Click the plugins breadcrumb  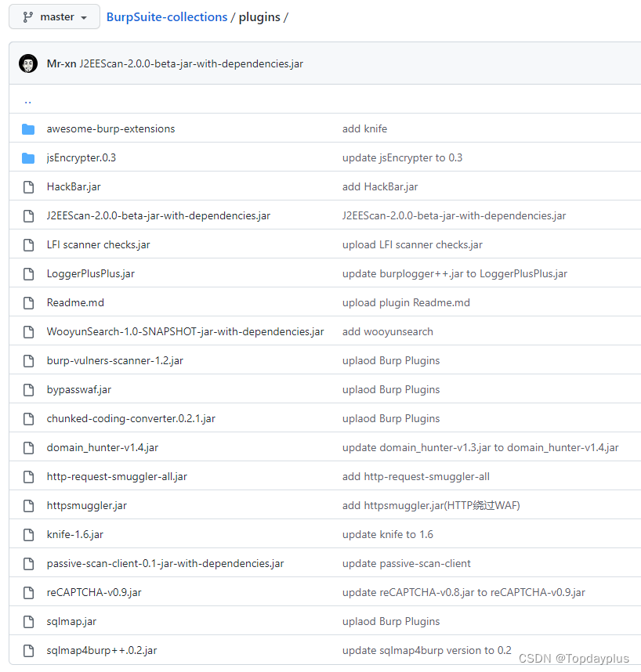click(x=259, y=16)
